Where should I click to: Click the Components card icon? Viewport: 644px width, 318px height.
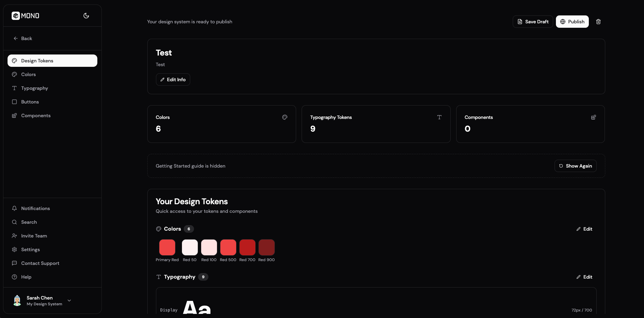(x=594, y=117)
